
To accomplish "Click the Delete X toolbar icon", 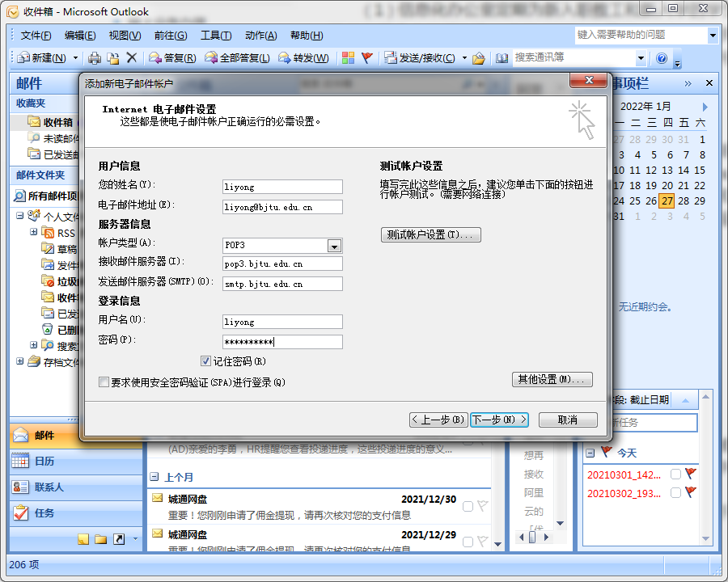I will pos(132,57).
